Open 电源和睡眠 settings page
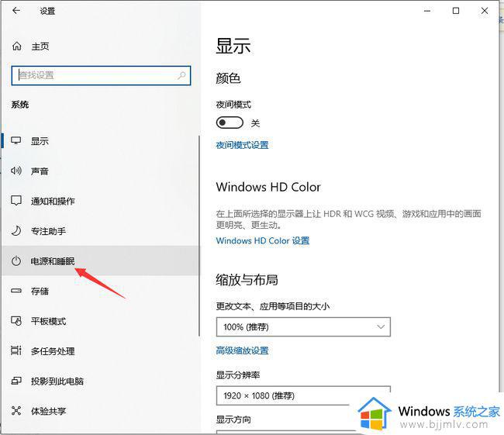The height and width of the screenshot is (435, 504). pos(100,261)
